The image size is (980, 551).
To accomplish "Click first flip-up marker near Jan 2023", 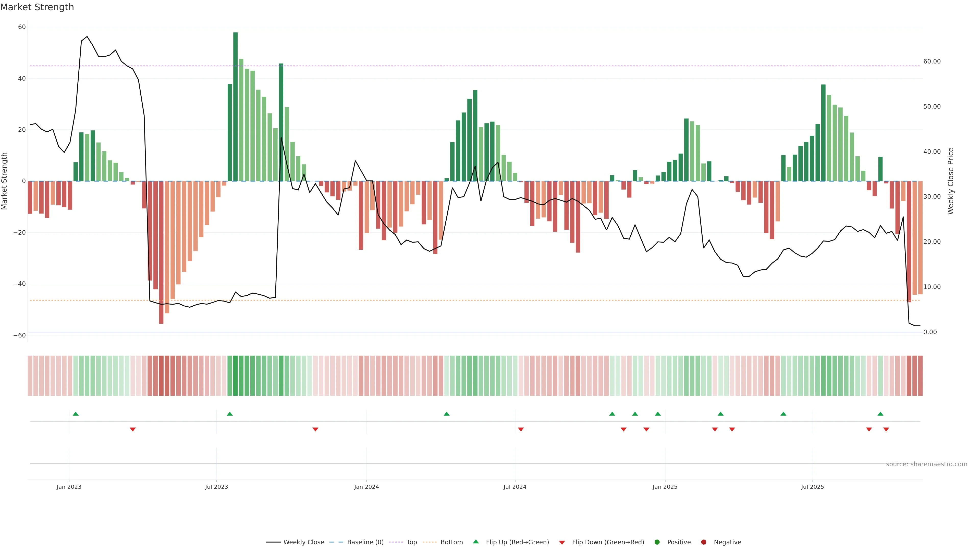I will click(x=76, y=414).
